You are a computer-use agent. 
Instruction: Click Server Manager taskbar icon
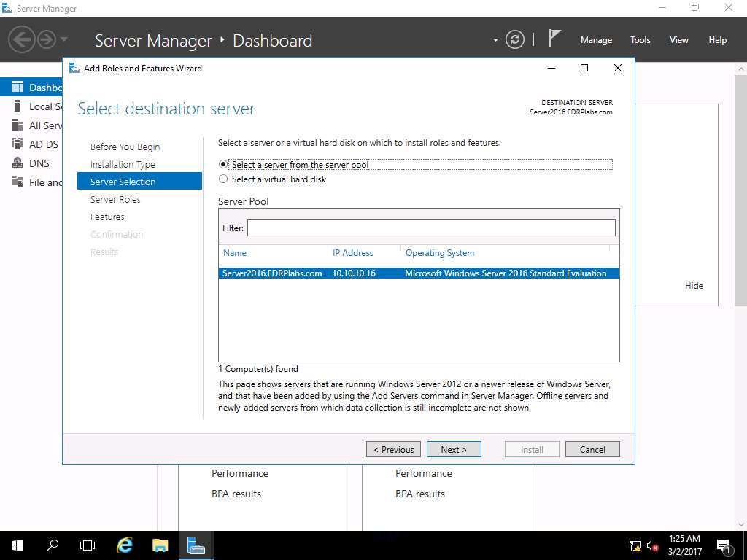click(x=196, y=545)
